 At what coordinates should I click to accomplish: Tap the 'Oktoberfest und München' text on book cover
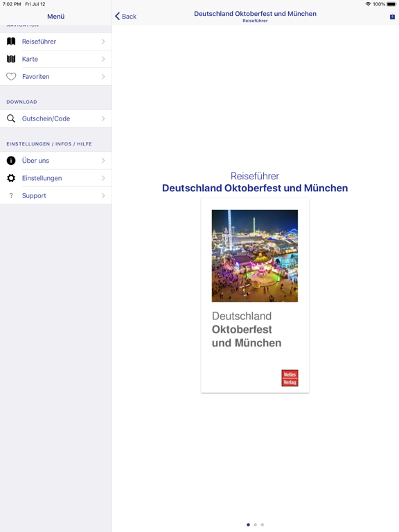tap(247, 336)
